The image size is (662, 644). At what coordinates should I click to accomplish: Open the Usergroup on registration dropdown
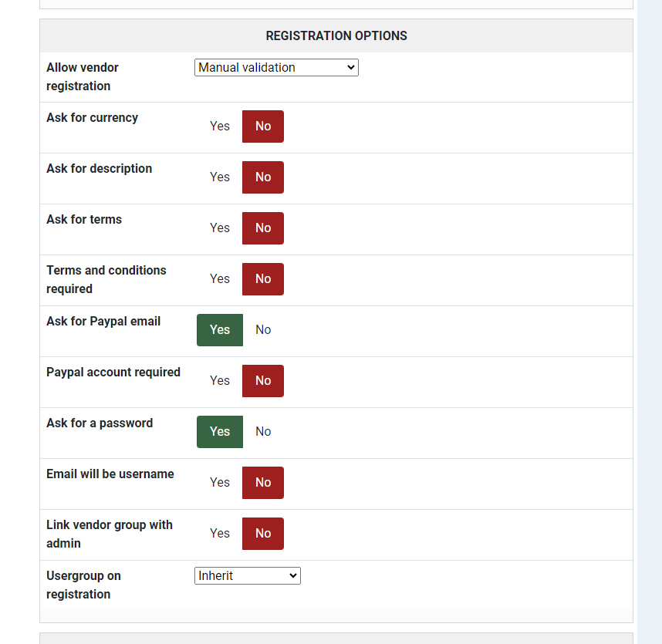(247, 576)
